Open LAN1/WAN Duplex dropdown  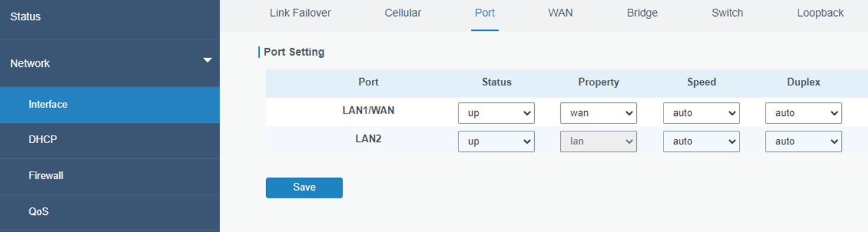[x=803, y=112]
